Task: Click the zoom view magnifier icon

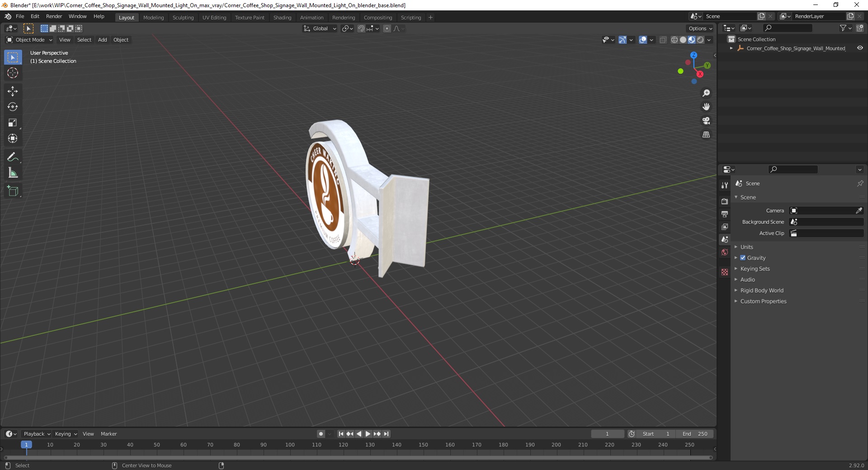Action: click(x=706, y=93)
